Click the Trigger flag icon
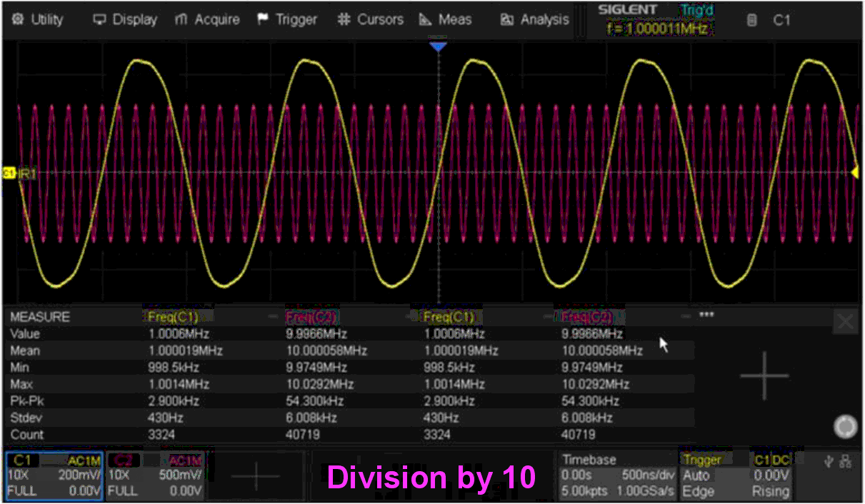 (x=263, y=19)
